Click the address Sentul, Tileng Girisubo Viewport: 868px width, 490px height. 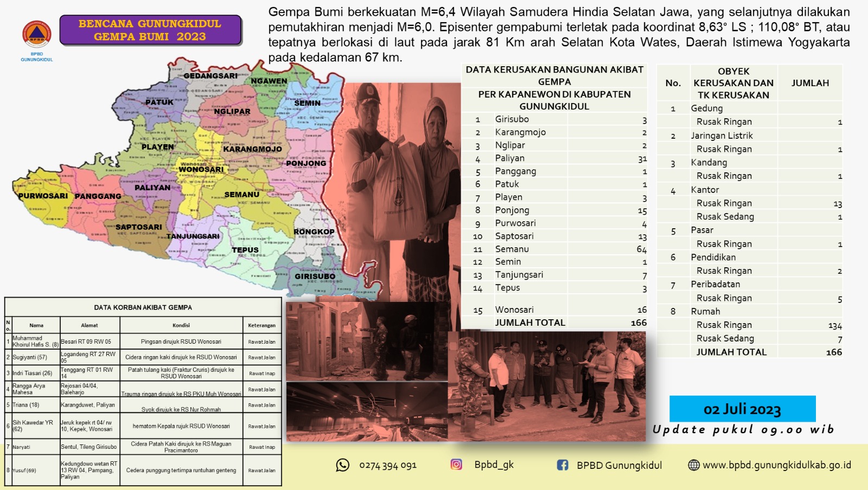coord(89,447)
